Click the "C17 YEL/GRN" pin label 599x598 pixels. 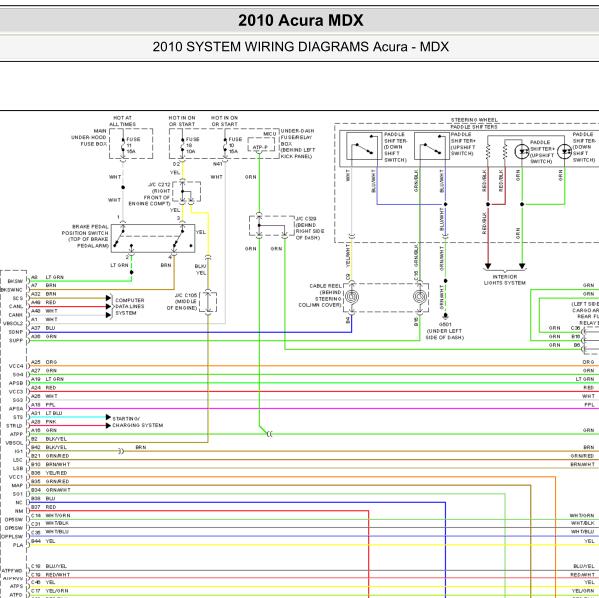50,591
